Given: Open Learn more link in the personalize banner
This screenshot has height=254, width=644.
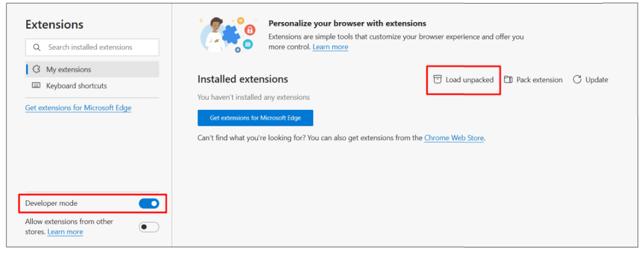Looking at the screenshot, I should (330, 47).
